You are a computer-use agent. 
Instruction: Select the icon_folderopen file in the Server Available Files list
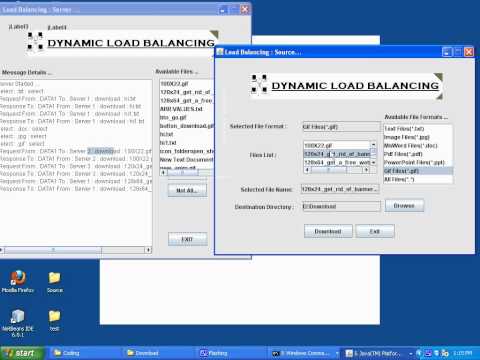click(187, 151)
